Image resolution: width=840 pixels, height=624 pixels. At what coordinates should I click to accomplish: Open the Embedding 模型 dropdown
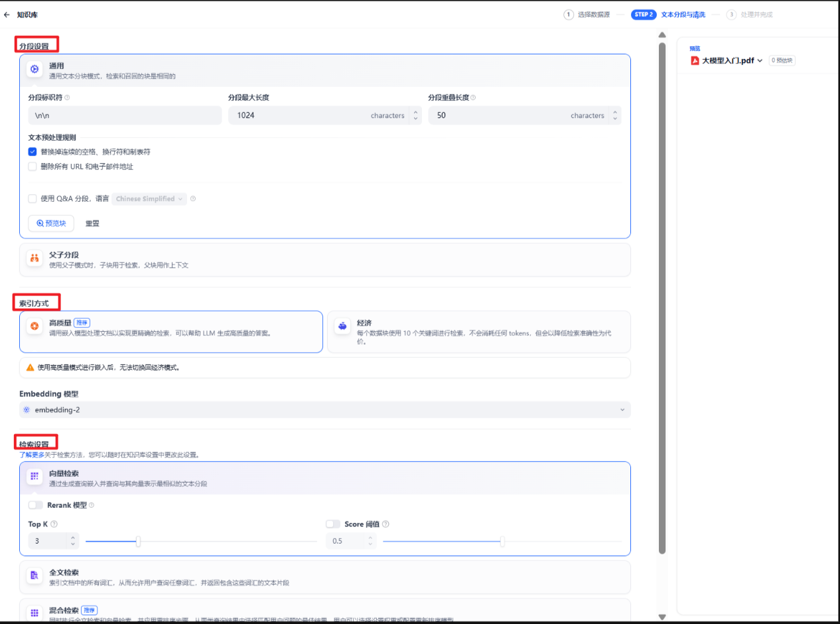point(325,410)
